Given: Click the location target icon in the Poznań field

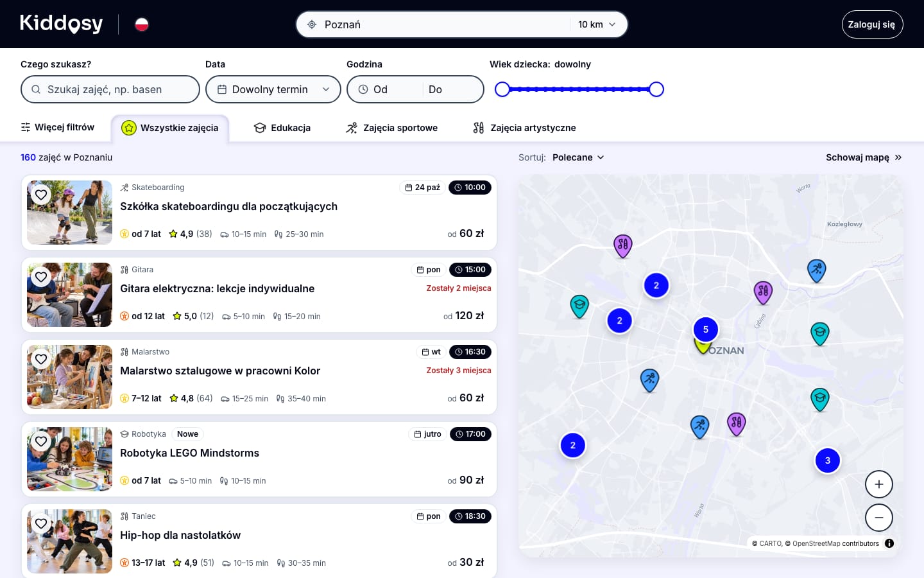Looking at the screenshot, I should click(x=312, y=24).
